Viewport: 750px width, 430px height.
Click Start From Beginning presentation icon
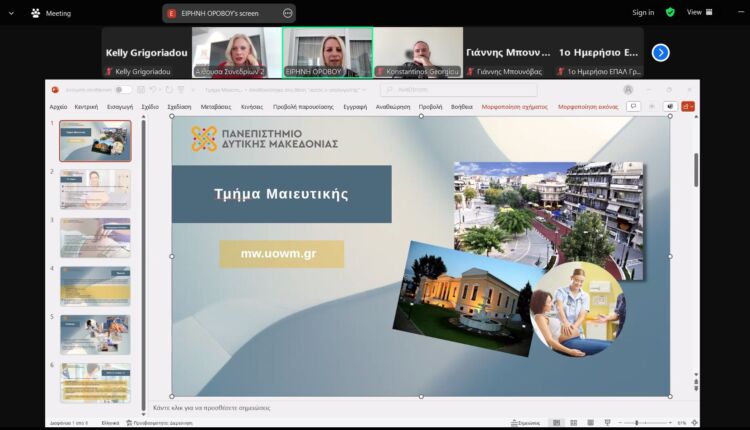[x=181, y=89]
